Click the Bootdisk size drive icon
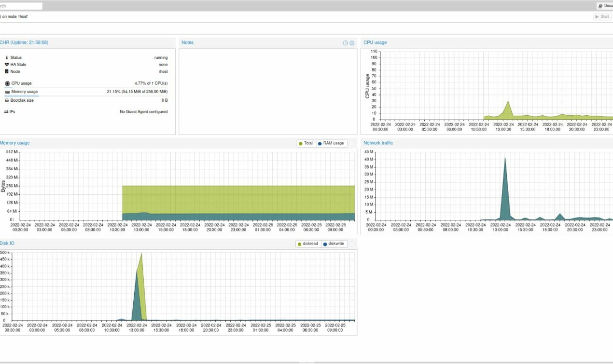This screenshot has height=364, width=613. [7, 100]
